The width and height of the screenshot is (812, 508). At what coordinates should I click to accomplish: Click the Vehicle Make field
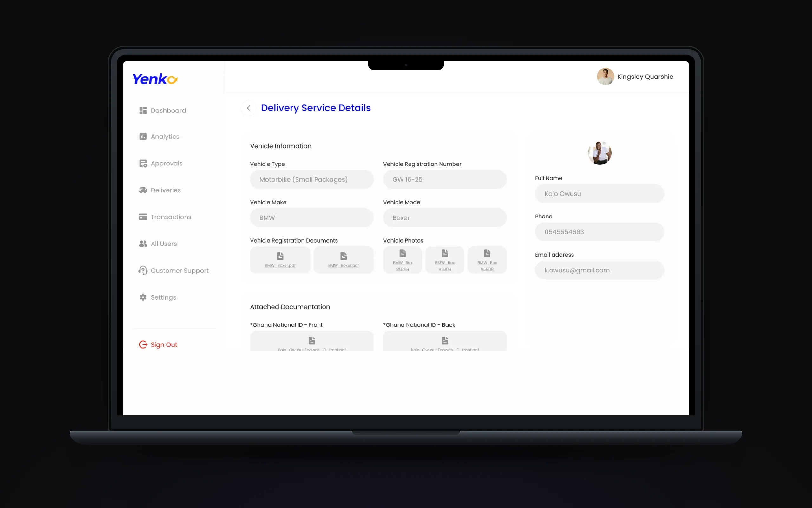(312, 218)
